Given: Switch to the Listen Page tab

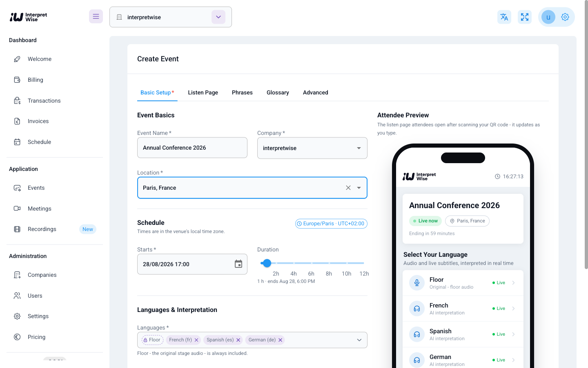Looking at the screenshot, I should (203, 92).
